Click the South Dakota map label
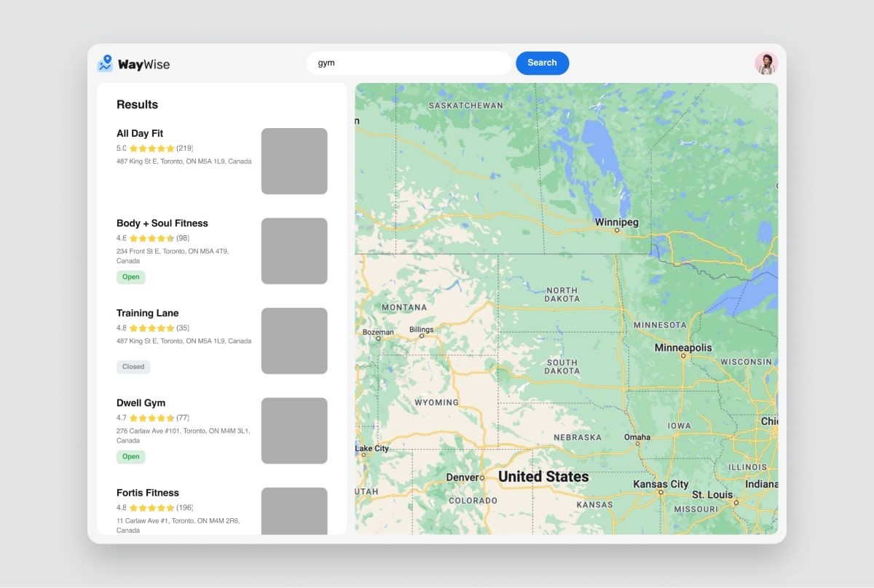This screenshot has width=874, height=588. click(562, 367)
